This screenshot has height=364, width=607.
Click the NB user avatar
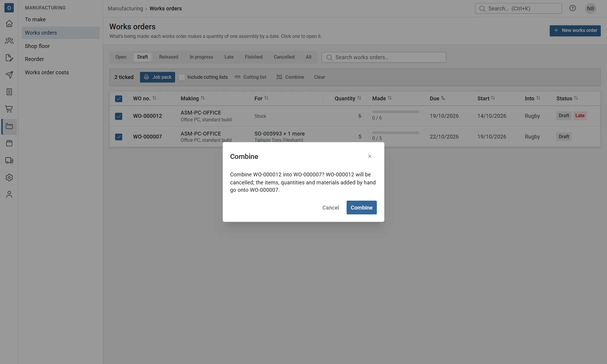click(x=590, y=8)
